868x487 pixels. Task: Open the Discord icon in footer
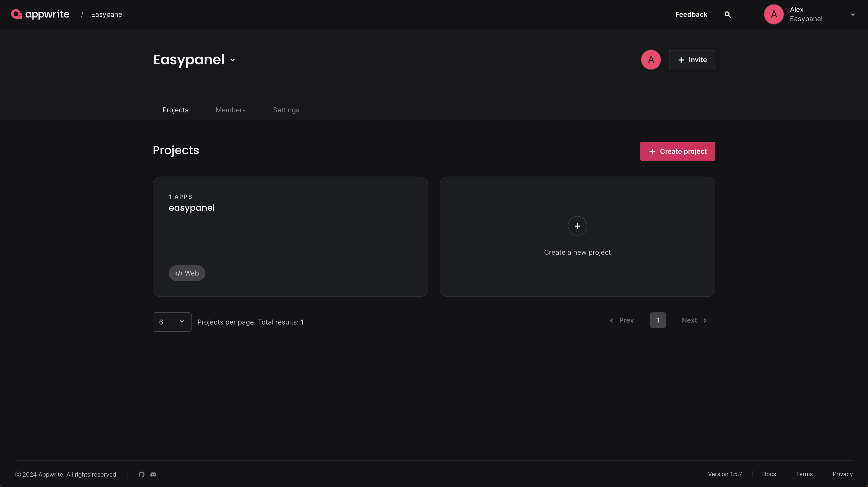(x=153, y=474)
